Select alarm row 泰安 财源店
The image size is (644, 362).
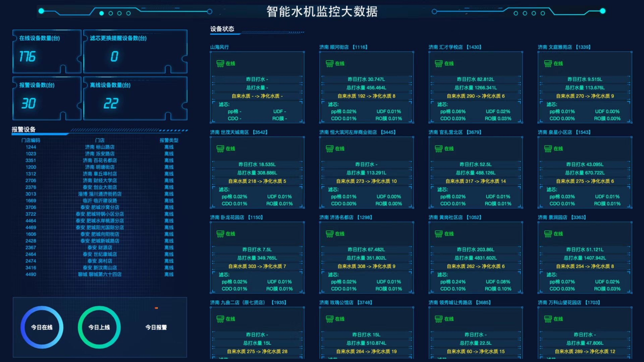tap(100, 247)
